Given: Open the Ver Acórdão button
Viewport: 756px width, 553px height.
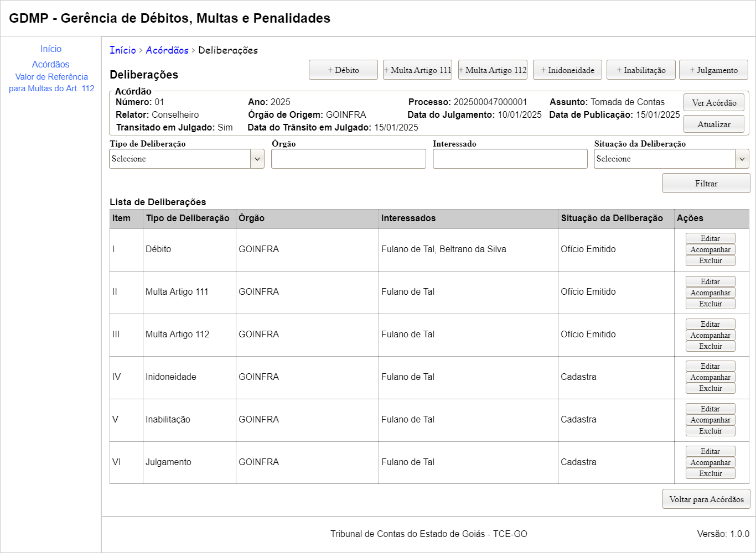Looking at the screenshot, I should [713, 103].
